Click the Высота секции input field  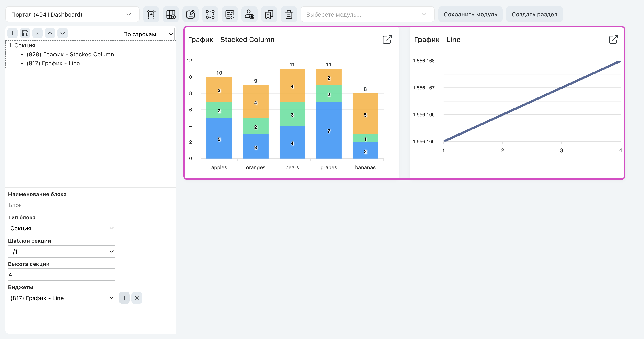(62, 275)
